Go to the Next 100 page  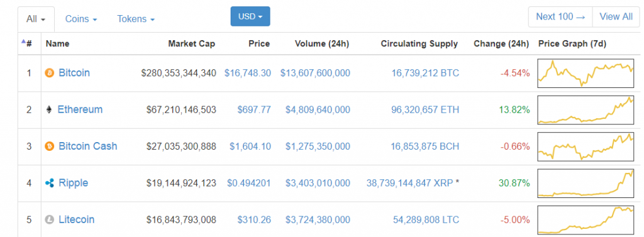pyautogui.click(x=560, y=17)
